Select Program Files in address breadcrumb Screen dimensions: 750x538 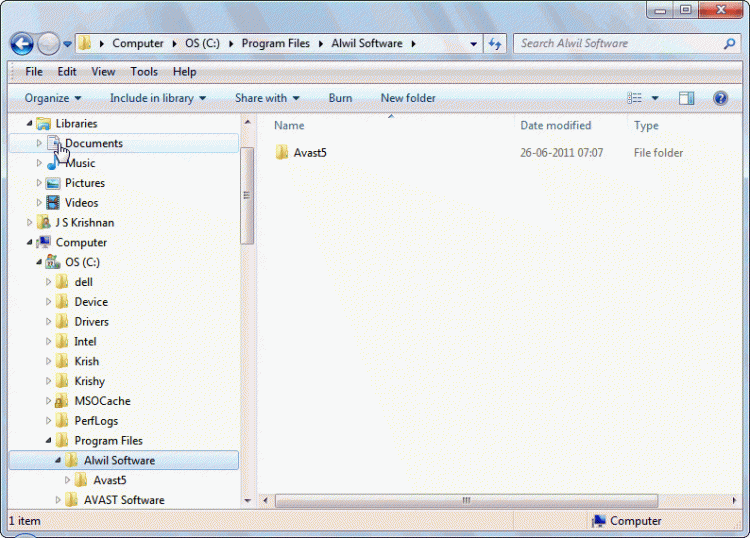(x=276, y=44)
